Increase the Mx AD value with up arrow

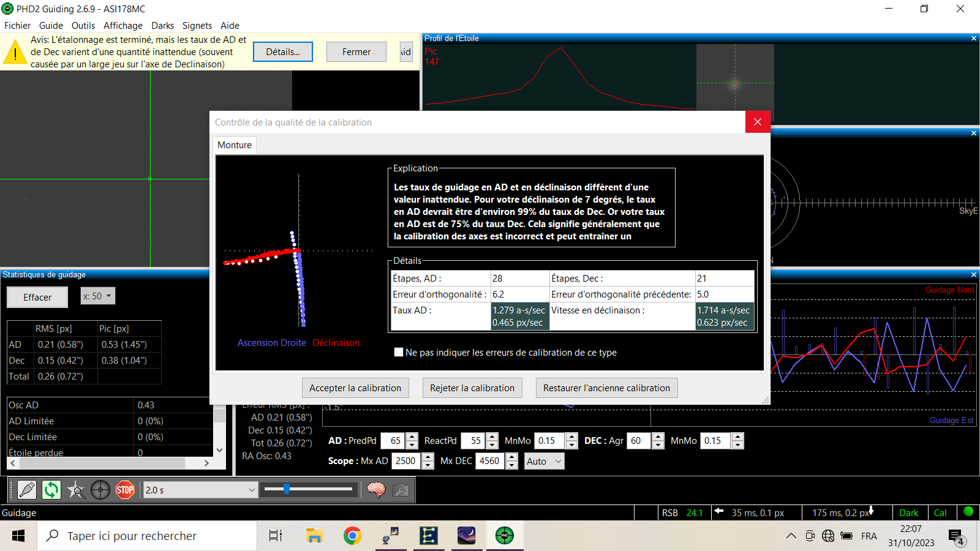pos(428,457)
